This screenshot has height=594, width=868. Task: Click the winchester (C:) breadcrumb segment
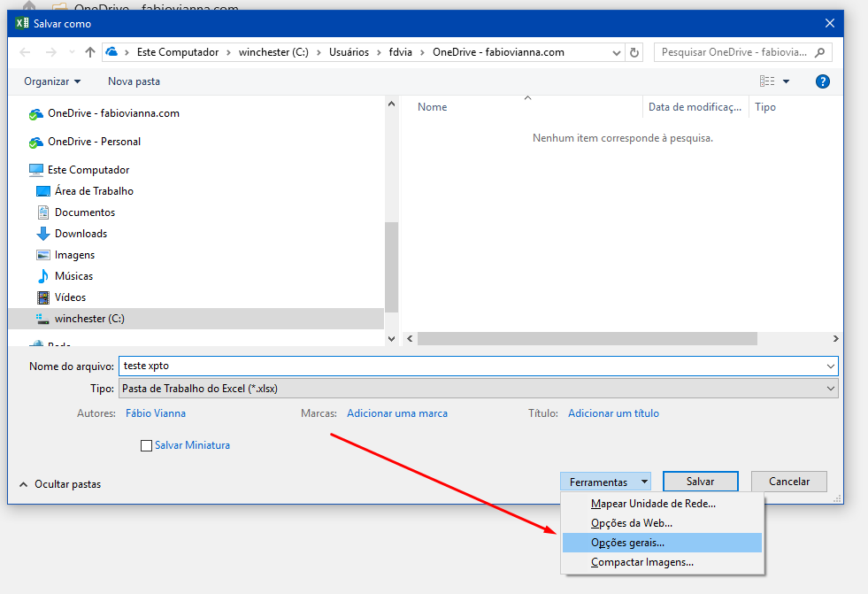(273, 52)
